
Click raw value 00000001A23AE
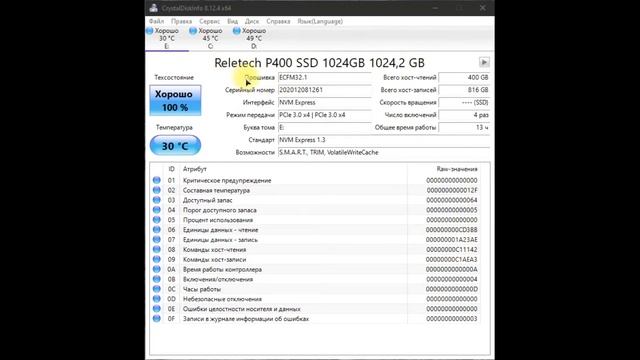[452, 240]
